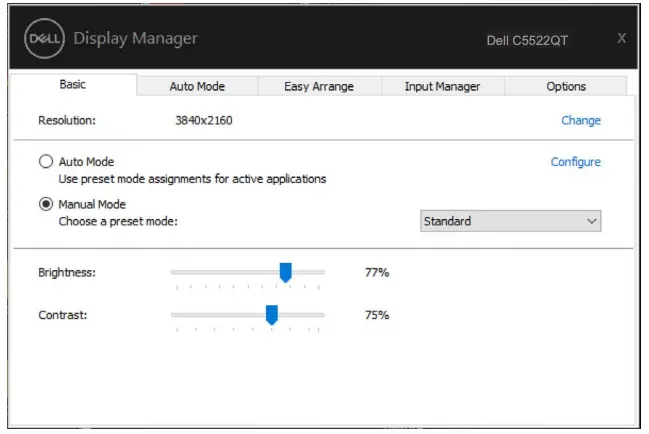This screenshot has height=434, width=649.
Task: Click the Brightness slider handle
Action: point(285,272)
